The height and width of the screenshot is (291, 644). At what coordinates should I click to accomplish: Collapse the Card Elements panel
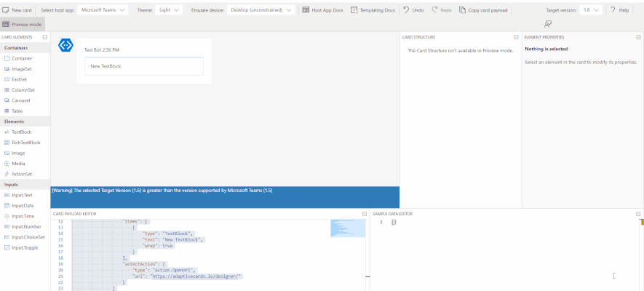click(45, 37)
